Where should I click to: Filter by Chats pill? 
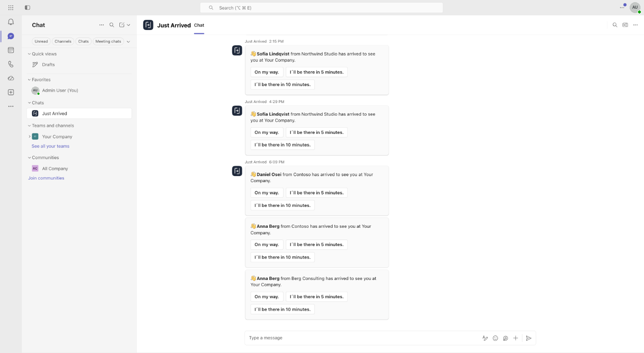(x=83, y=41)
